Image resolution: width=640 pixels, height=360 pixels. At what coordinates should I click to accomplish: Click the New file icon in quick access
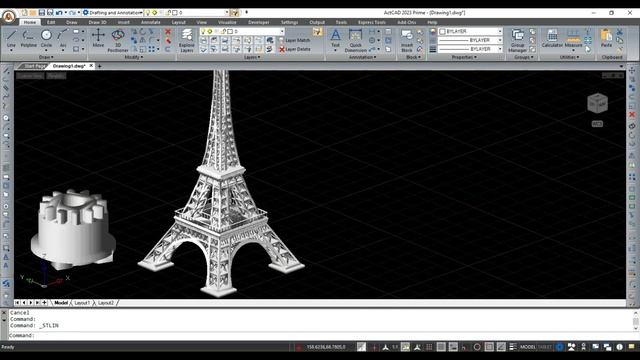pos(25,13)
